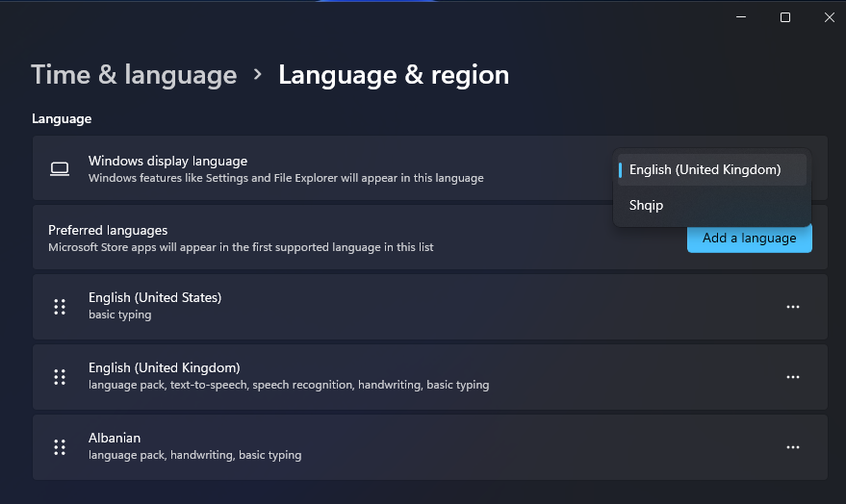Click the Add a language button

click(x=750, y=239)
